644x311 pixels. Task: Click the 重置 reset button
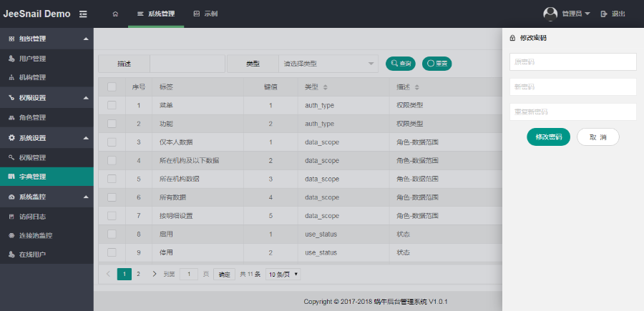(x=437, y=64)
